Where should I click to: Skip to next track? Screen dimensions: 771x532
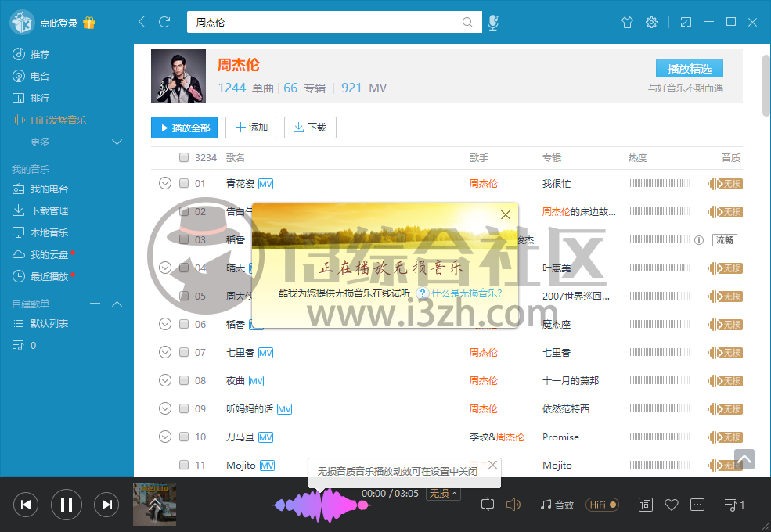(106, 505)
